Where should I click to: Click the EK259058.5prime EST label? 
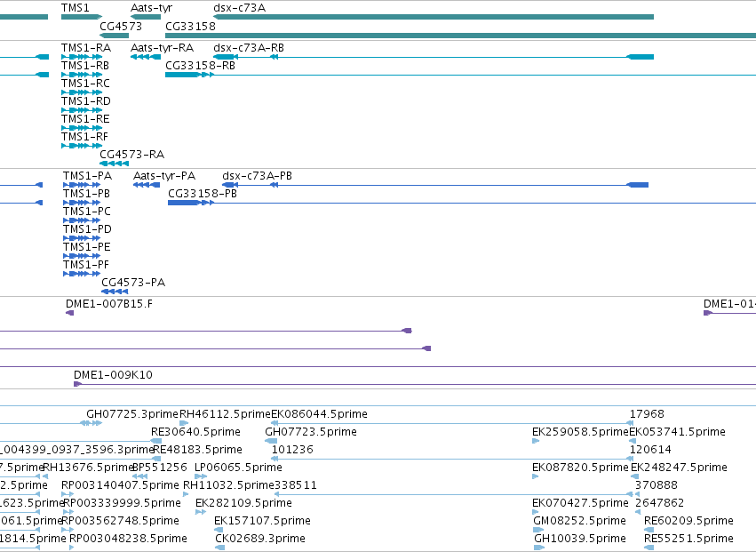pyautogui.click(x=580, y=432)
